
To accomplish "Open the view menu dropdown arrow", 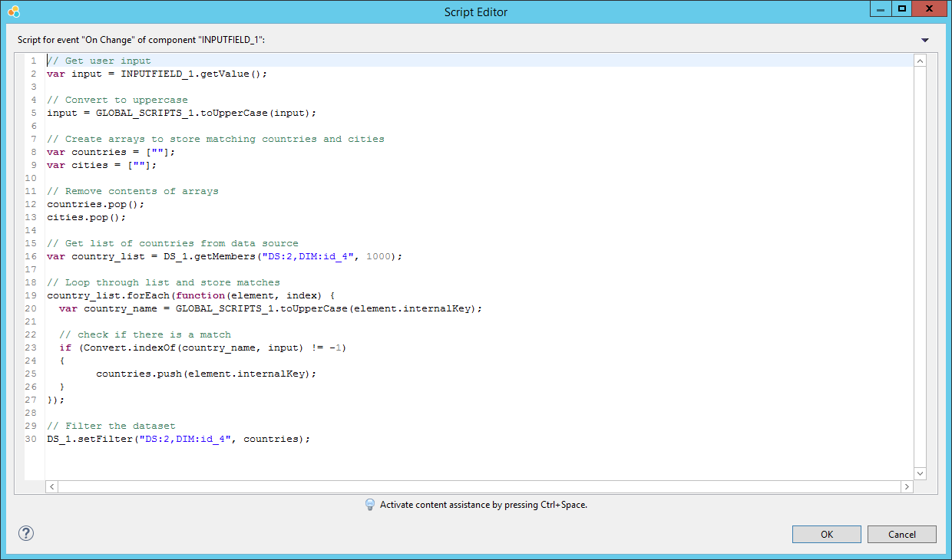I will point(924,40).
